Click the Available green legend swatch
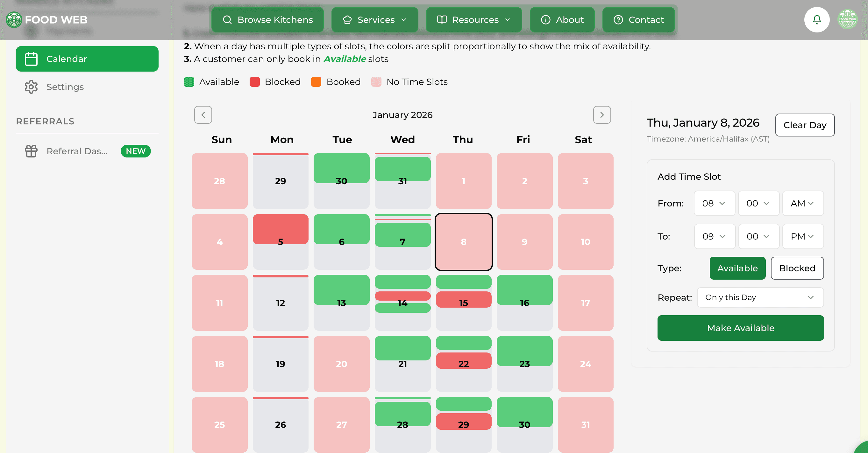This screenshot has width=868, height=453. coord(189,82)
